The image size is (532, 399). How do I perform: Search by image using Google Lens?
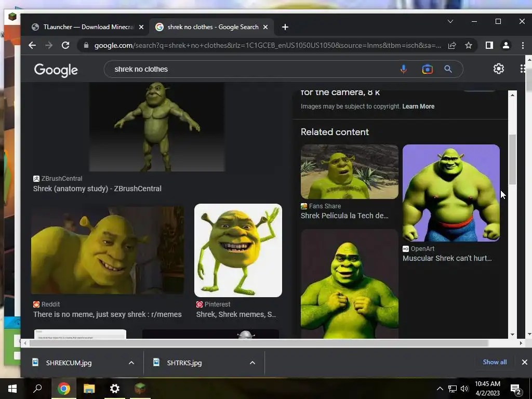pyautogui.click(x=427, y=69)
